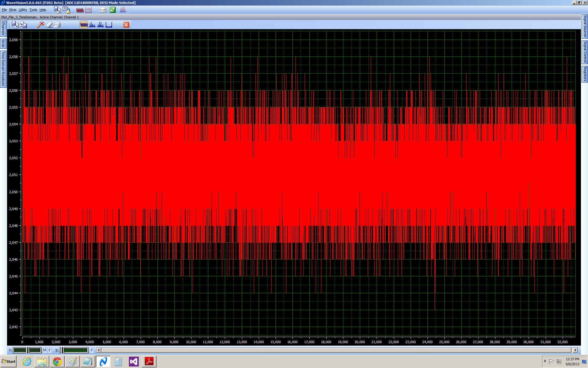The image size is (588, 368).
Task: Print the plot using printer icon
Action: coord(57,25)
